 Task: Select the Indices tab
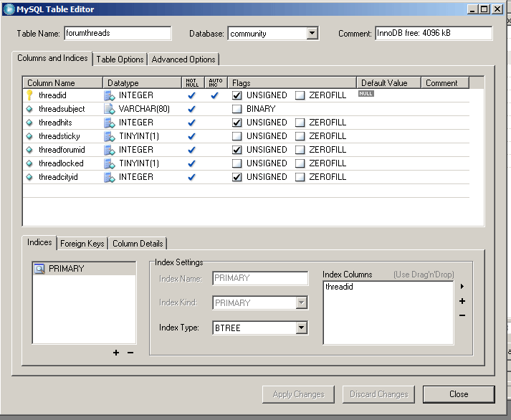(39, 242)
